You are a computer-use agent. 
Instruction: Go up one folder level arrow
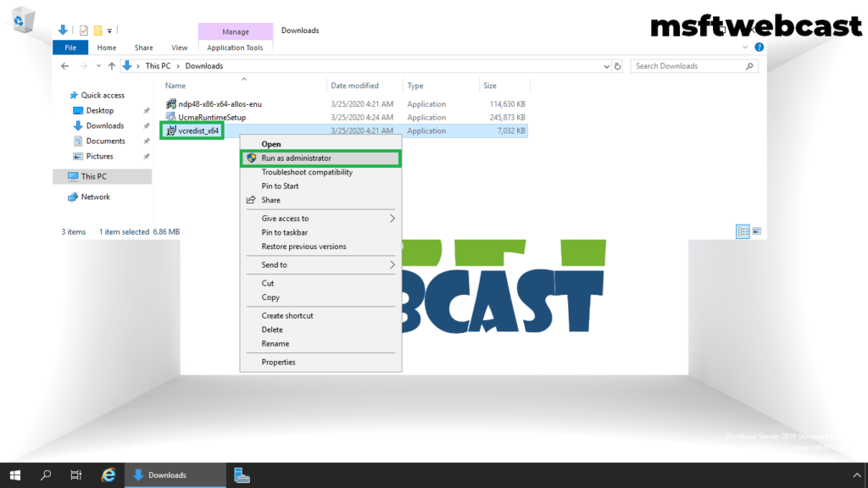click(x=111, y=66)
